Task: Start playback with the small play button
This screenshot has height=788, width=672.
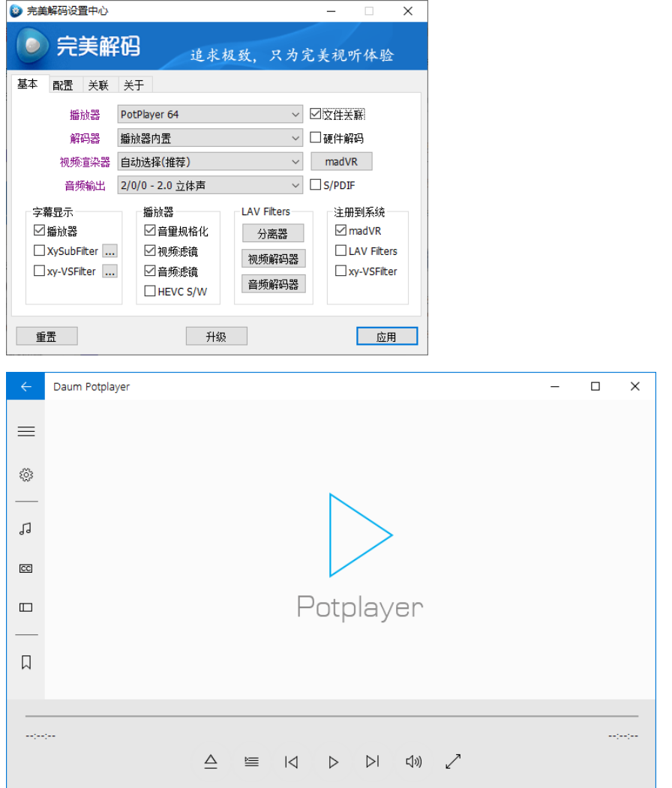Action: [333, 763]
